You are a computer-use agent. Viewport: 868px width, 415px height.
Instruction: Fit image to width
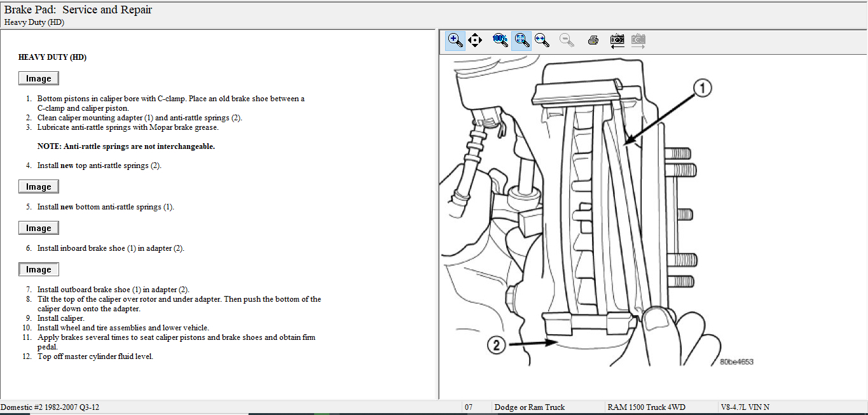point(542,40)
